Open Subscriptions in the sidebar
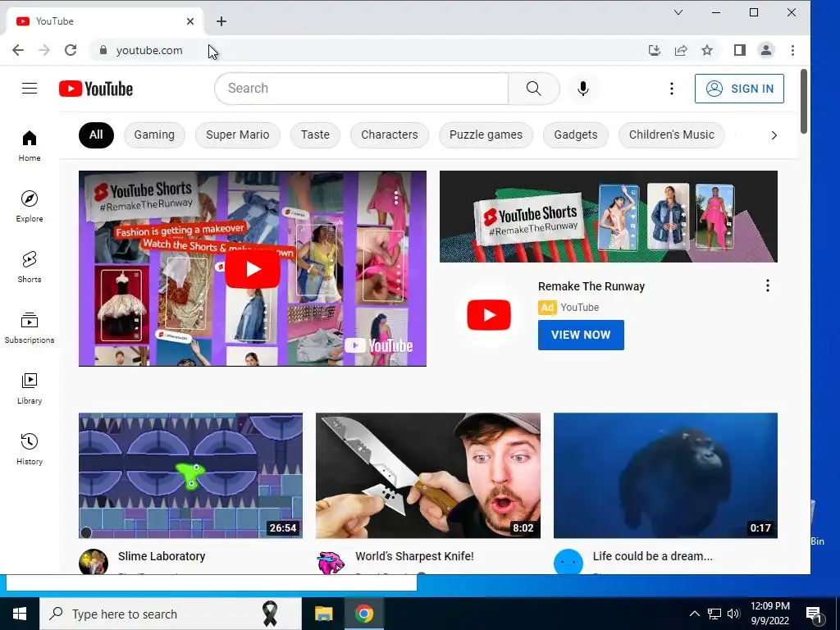Image resolution: width=840 pixels, height=630 pixels. point(30,328)
